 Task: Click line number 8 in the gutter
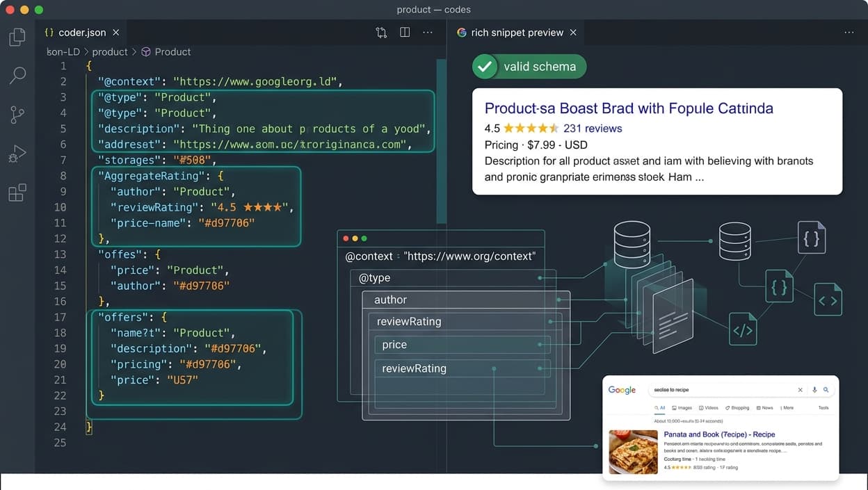point(63,176)
